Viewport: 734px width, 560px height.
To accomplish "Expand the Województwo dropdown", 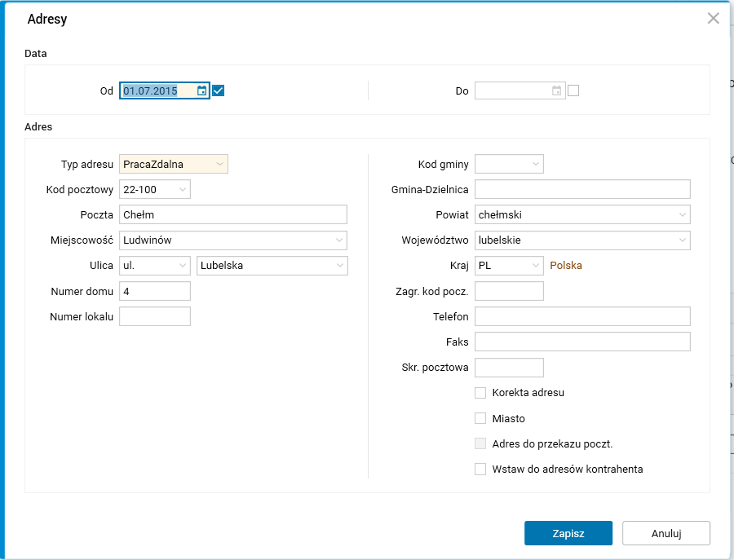I will (x=682, y=240).
